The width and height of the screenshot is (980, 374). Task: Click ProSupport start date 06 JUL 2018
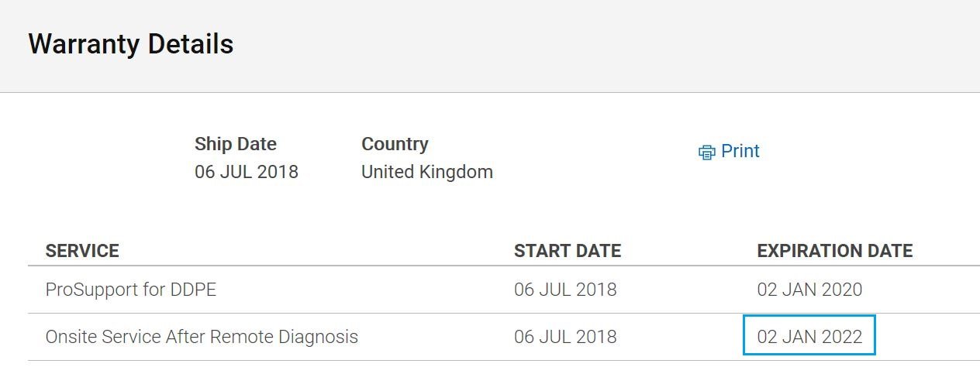[x=565, y=290]
